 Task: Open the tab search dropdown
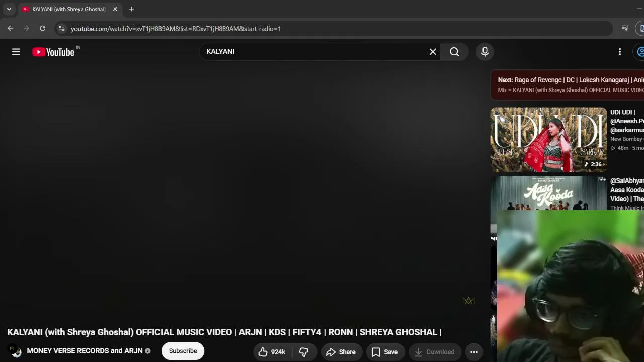[x=9, y=9]
